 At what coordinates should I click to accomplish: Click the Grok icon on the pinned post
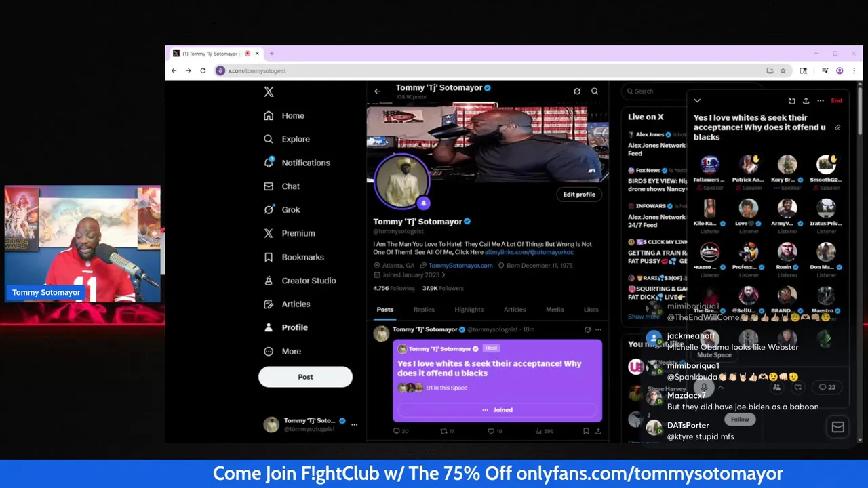(587, 329)
